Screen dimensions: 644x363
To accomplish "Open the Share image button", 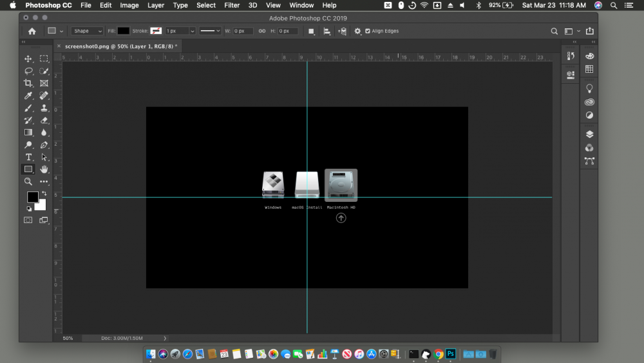I will 590,31.
